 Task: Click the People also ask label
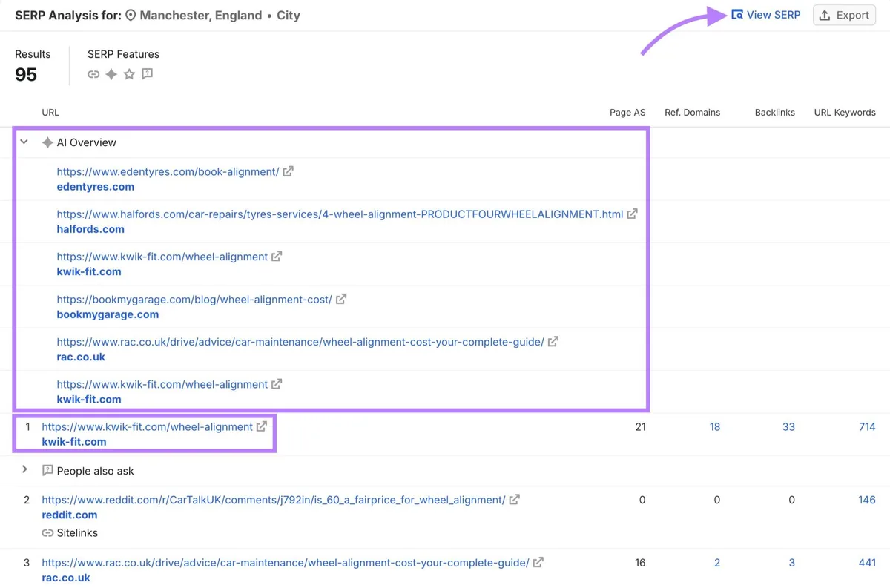tap(96, 471)
